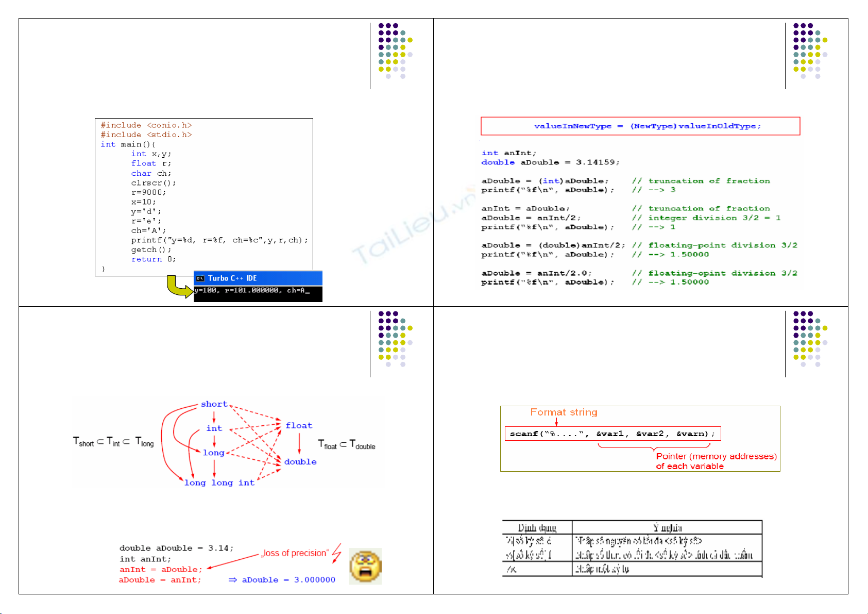Click the dot pattern logo on bottom-right slide
This screenshot has height=614, width=868.
pyautogui.click(x=809, y=339)
